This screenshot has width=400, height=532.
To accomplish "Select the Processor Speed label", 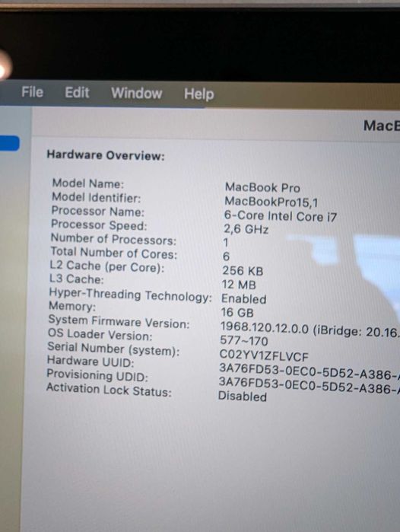I will click(x=99, y=225).
